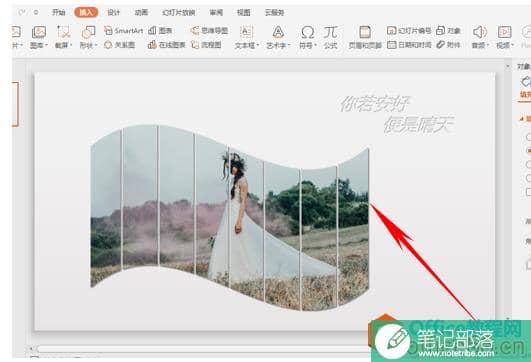Click the 文本框 text box icon
This screenshot has height=362, width=531.
247,32
